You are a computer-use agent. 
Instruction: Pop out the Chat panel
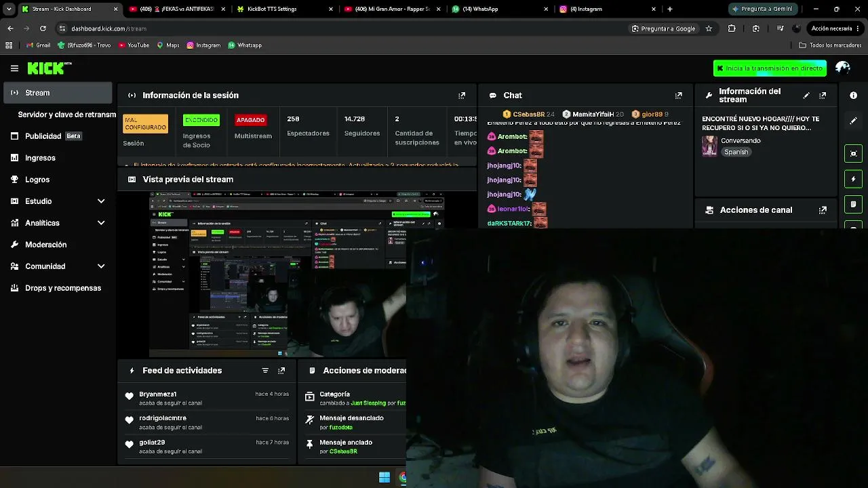tap(678, 96)
